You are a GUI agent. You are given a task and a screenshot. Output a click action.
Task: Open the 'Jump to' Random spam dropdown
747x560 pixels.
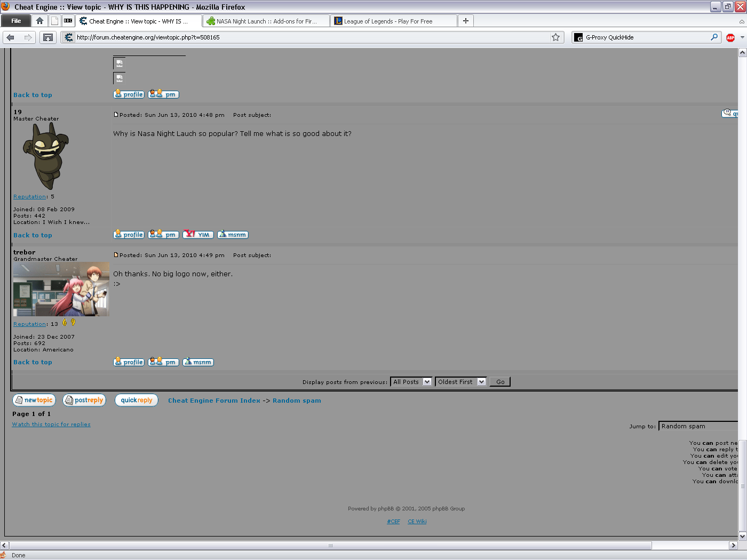click(x=698, y=426)
